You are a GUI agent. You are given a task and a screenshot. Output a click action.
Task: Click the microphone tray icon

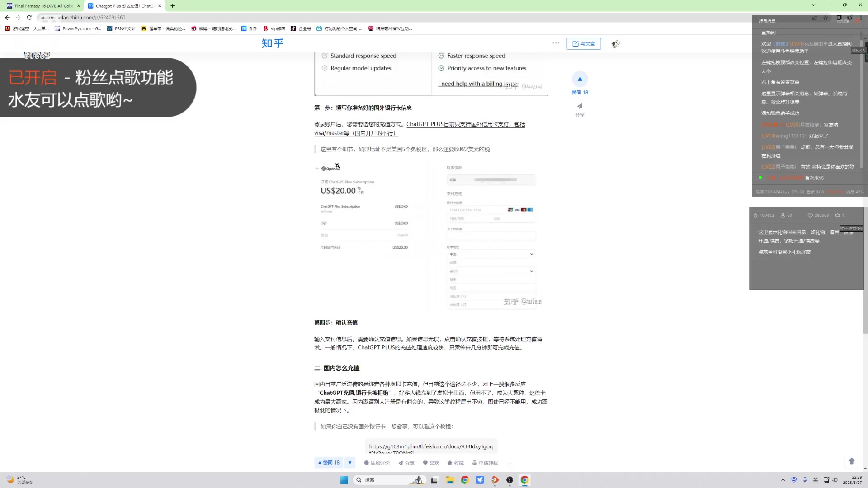(x=805, y=480)
